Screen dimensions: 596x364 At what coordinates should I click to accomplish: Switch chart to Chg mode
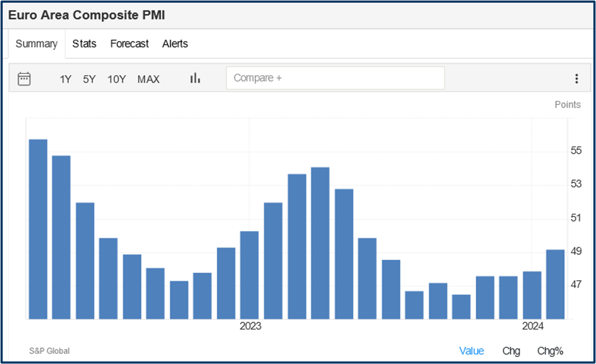[511, 351]
